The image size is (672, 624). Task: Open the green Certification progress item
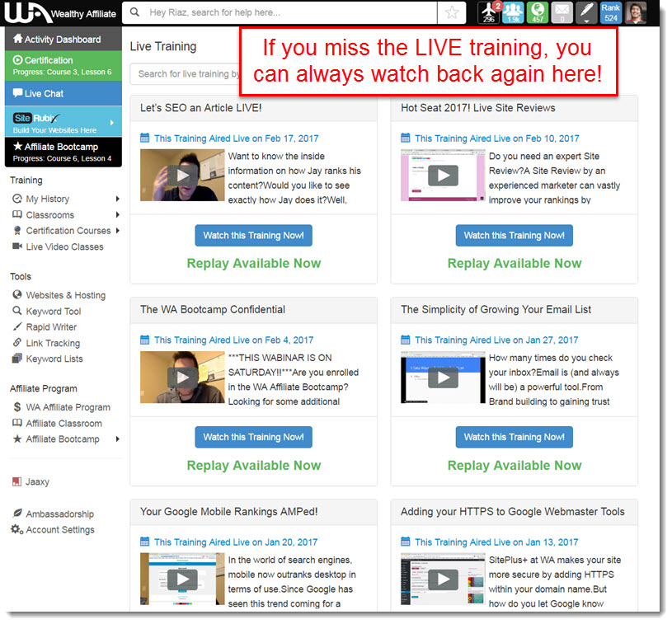coord(63,66)
